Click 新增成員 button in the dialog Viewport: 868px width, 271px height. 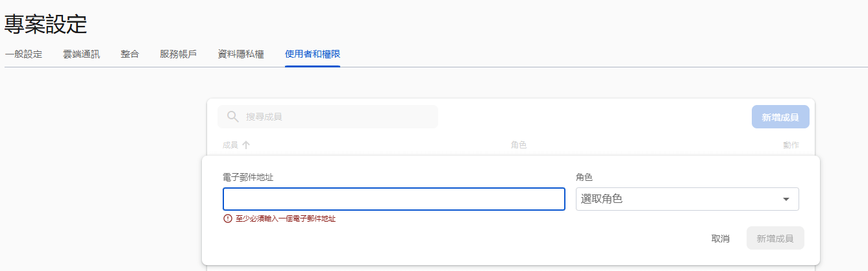[775, 238]
